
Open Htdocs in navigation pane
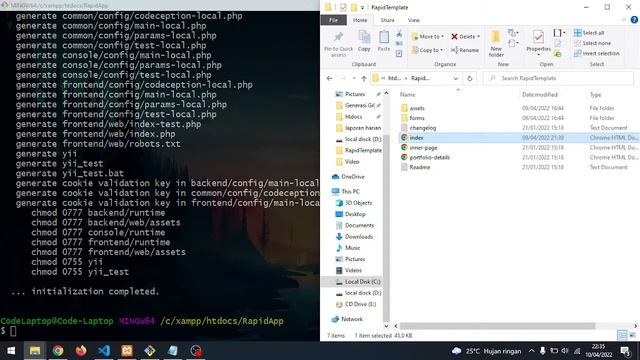[353, 117]
